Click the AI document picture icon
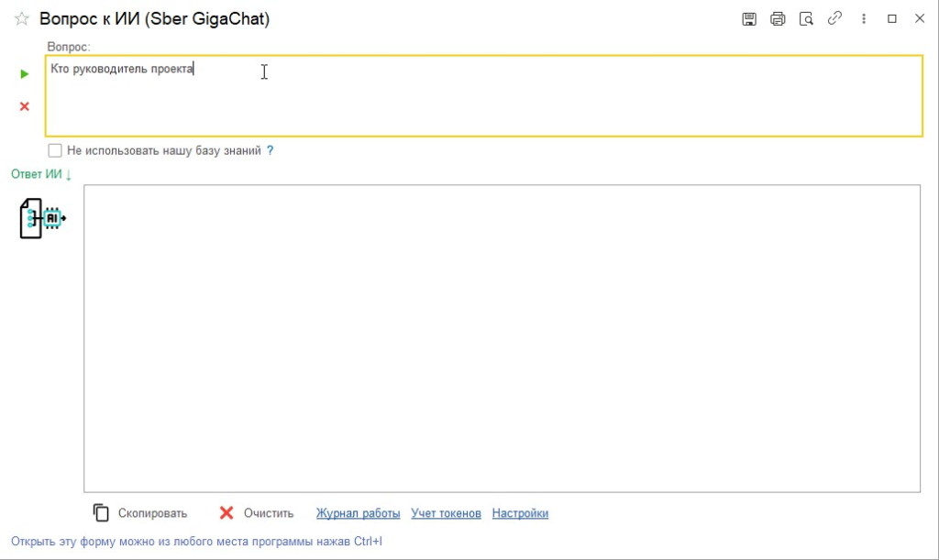This screenshot has width=939, height=560. pyautogui.click(x=43, y=218)
